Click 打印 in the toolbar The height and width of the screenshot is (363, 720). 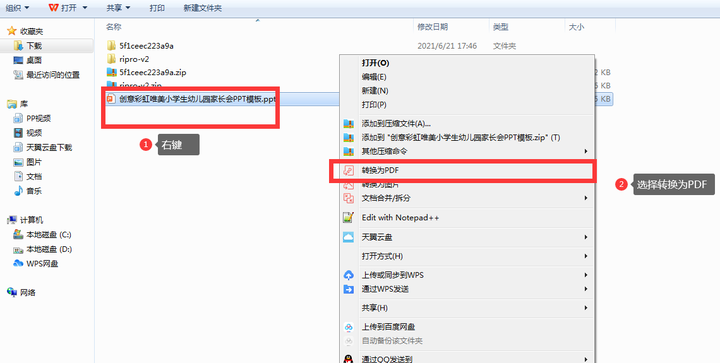pyautogui.click(x=157, y=8)
